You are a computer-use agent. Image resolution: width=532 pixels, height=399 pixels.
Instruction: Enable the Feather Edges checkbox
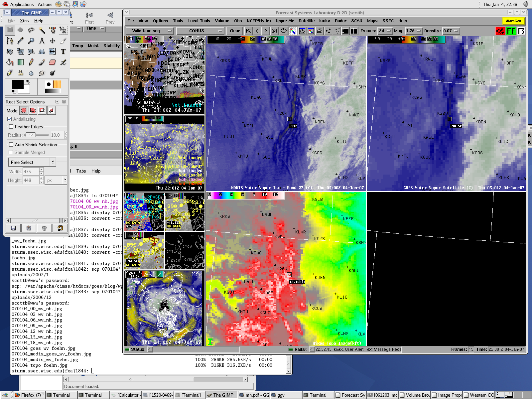pyautogui.click(x=11, y=127)
